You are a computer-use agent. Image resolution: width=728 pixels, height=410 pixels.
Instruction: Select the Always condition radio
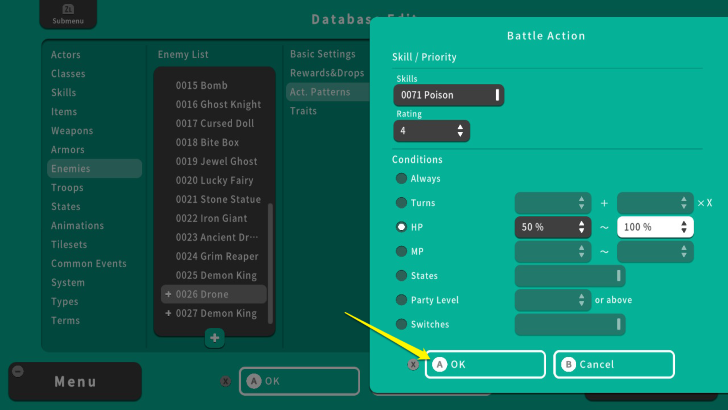point(401,179)
